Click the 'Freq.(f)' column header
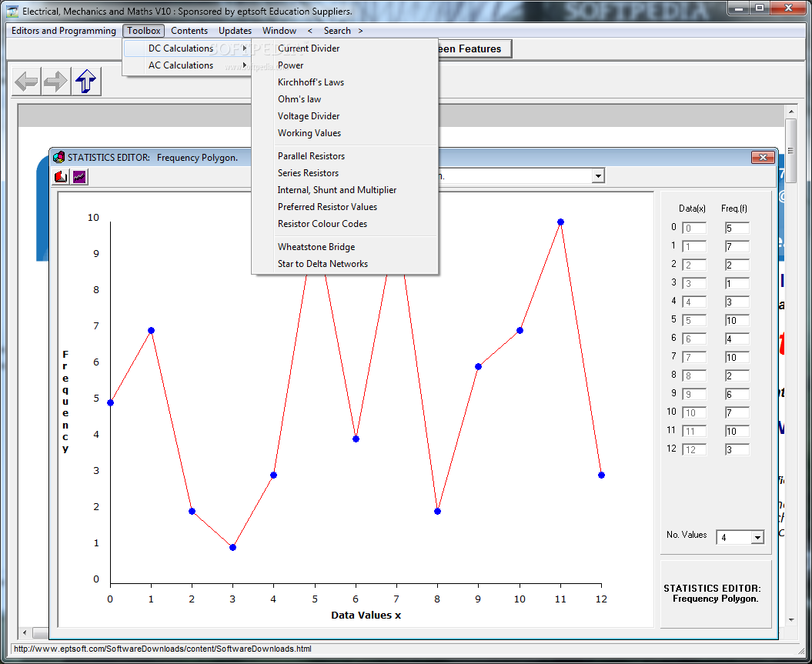Screen dimensions: 812x664 pos(733,209)
